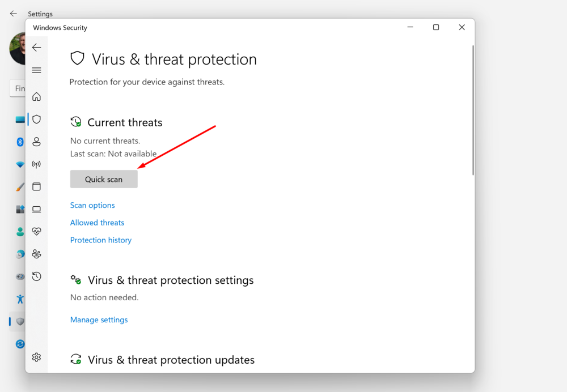The image size is (567, 392).
Task: Open Device security laptop icon
Action: point(37,209)
